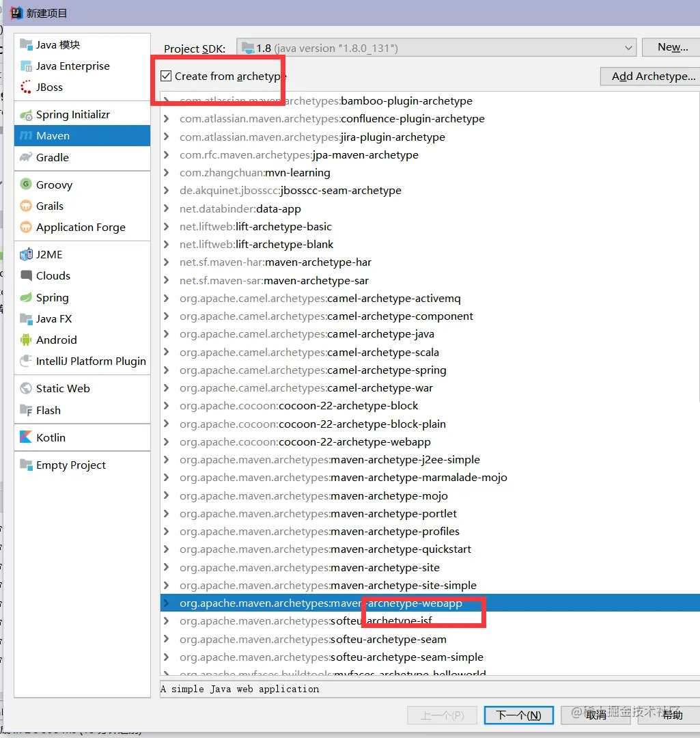
Task: Click the 取消 cancel button
Action: (x=596, y=715)
